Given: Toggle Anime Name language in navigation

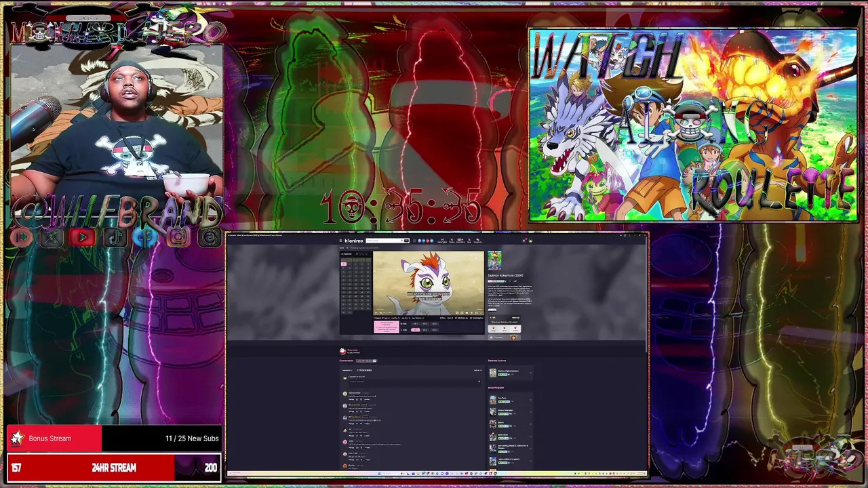Looking at the screenshot, I should [460, 241].
